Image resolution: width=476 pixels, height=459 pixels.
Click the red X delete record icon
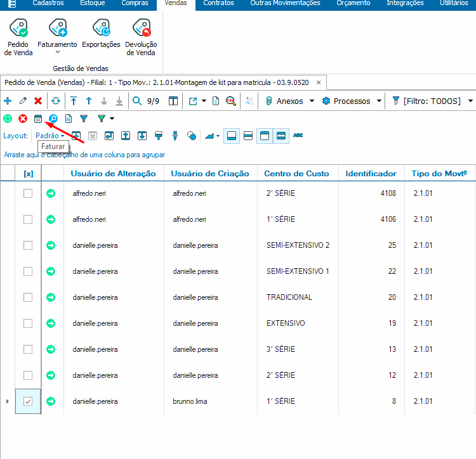tap(38, 101)
